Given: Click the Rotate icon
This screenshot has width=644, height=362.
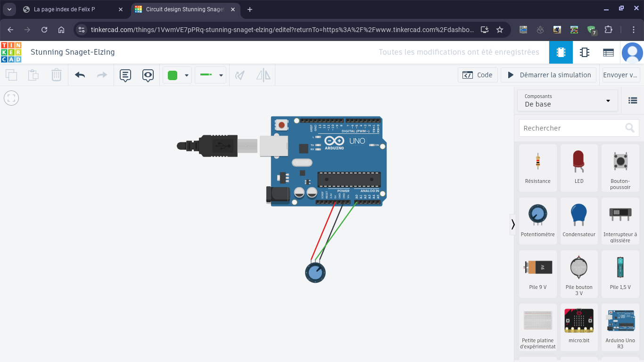Looking at the screenshot, I should coord(240,75).
